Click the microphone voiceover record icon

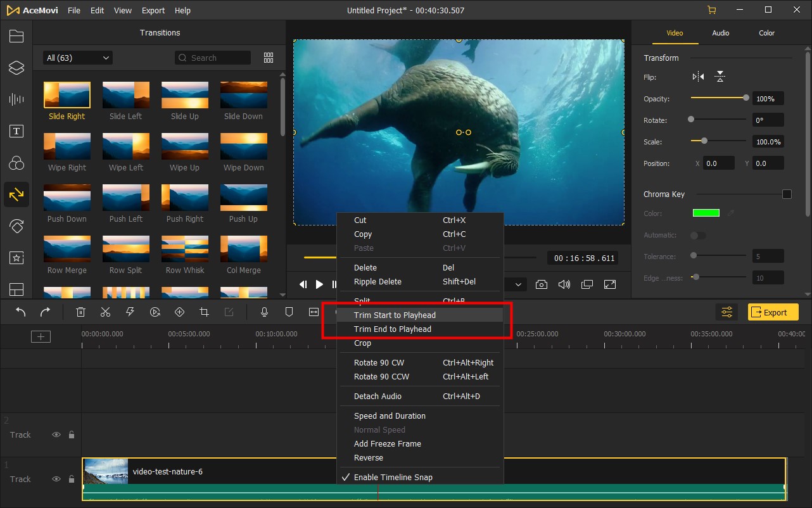(265, 312)
